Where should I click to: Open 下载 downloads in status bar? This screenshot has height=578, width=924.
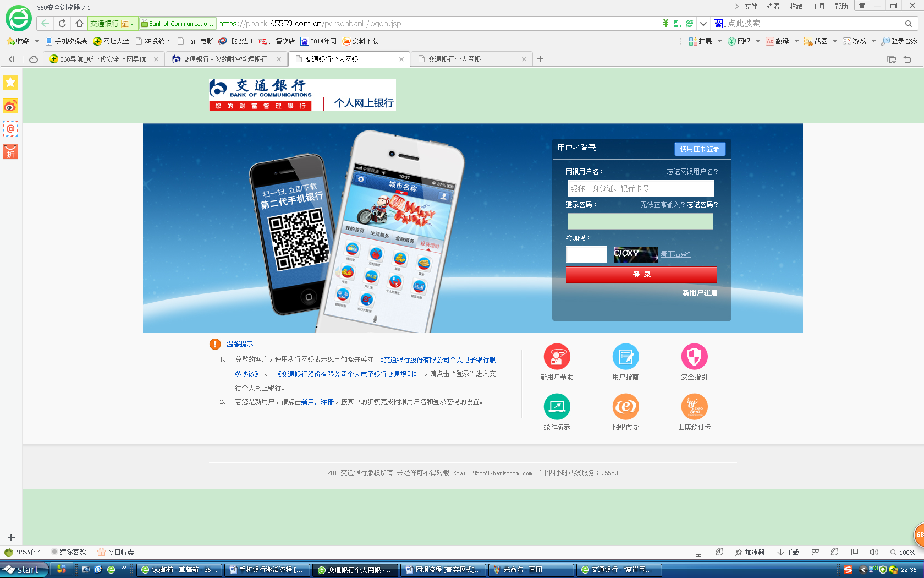point(788,552)
